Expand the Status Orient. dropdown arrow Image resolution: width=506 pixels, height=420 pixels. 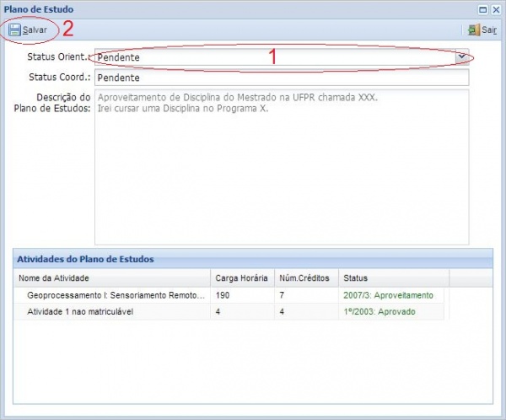[x=461, y=57]
